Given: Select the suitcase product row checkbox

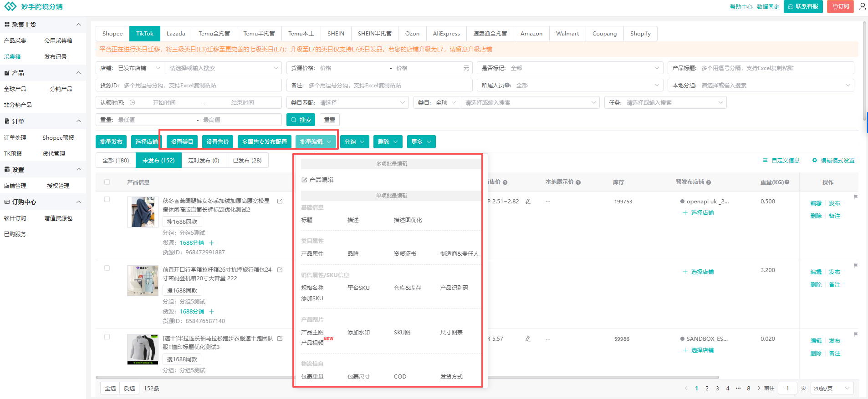Looking at the screenshot, I should (107, 268).
